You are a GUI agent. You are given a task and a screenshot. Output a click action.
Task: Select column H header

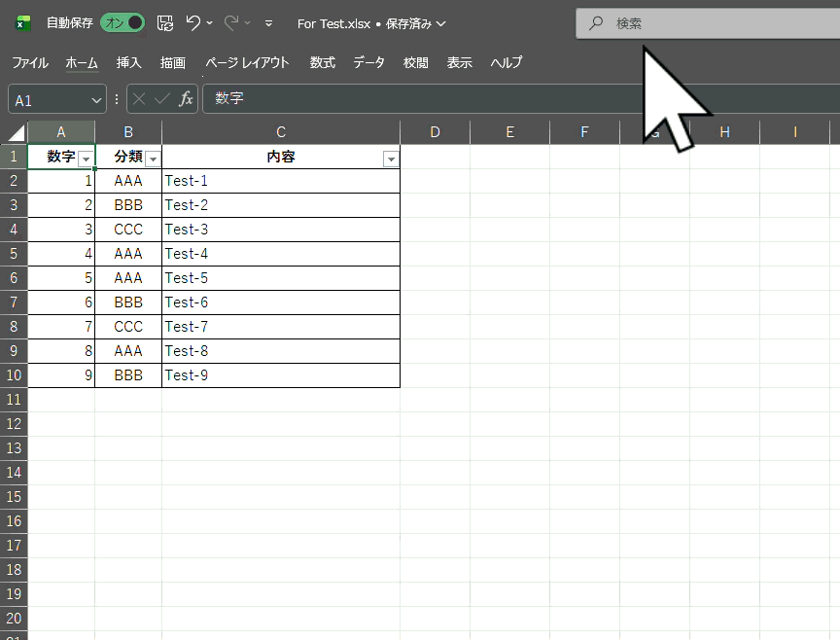click(725, 132)
